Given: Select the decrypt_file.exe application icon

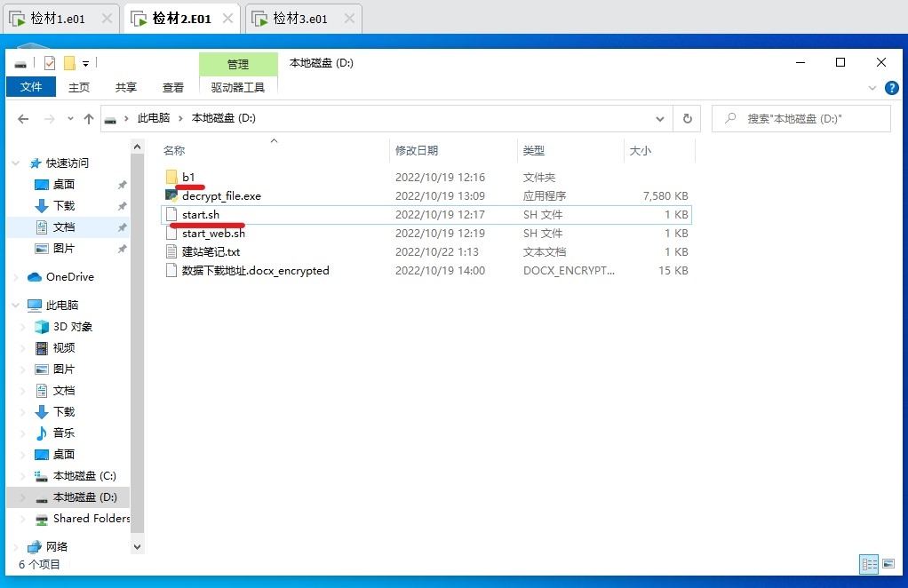Looking at the screenshot, I should pos(171,195).
